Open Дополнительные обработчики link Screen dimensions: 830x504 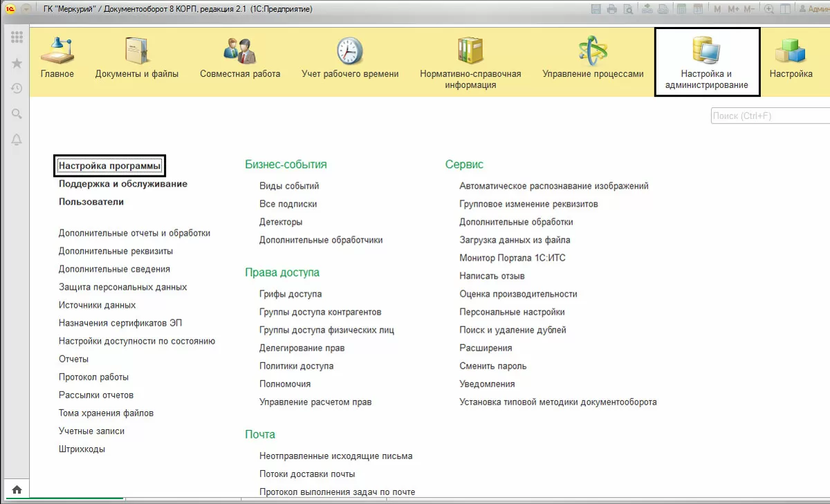tap(321, 240)
